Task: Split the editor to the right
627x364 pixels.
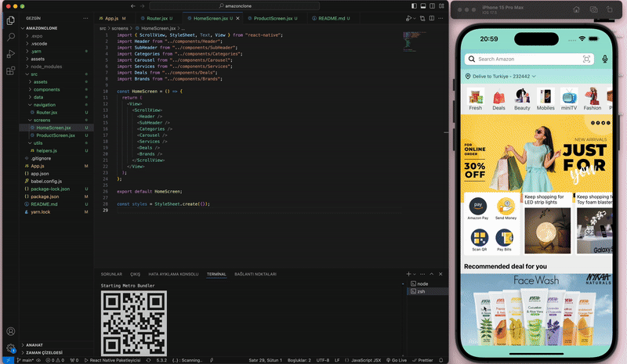Action: point(432,18)
